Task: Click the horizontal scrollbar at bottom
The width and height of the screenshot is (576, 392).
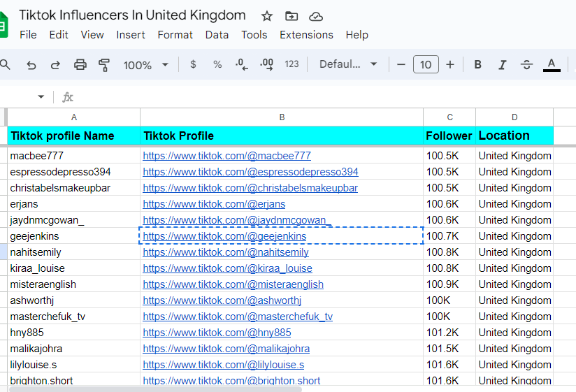Action: click(x=155, y=389)
